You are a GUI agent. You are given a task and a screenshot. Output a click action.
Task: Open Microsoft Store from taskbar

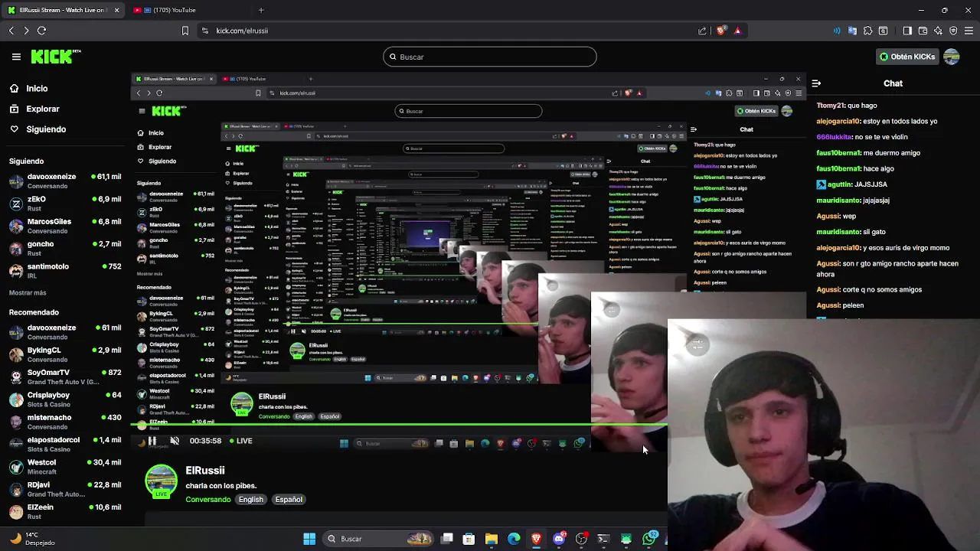[469, 539]
